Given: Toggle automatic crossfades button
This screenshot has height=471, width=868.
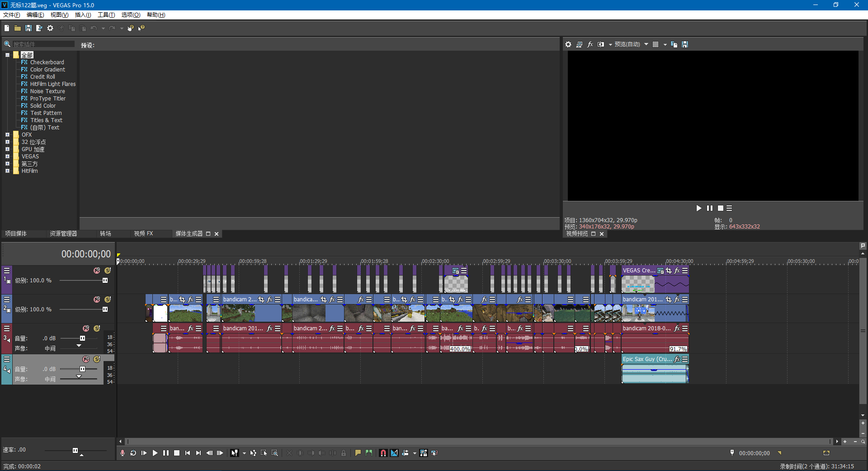Looking at the screenshot, I should pos(394,453).
